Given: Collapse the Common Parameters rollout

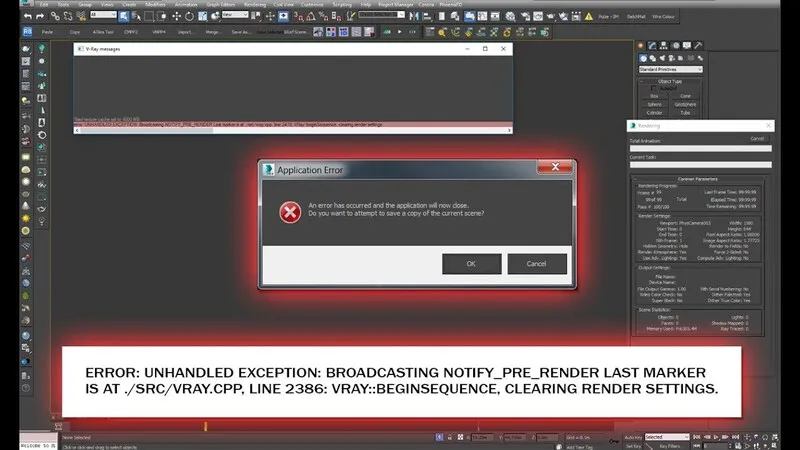Looking at the screenshot, I should pos(697,179).
